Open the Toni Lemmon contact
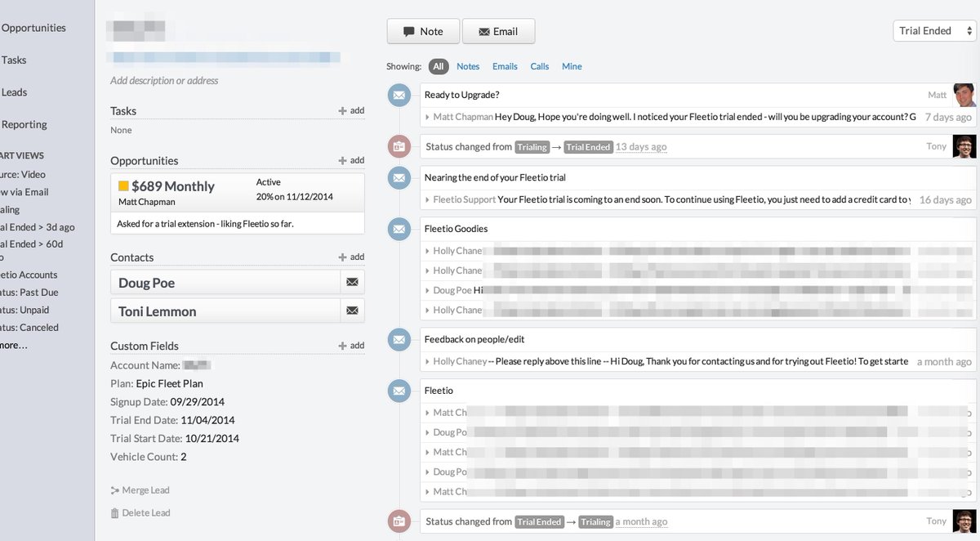Viewport: 980px width, 541px height. 225,311
